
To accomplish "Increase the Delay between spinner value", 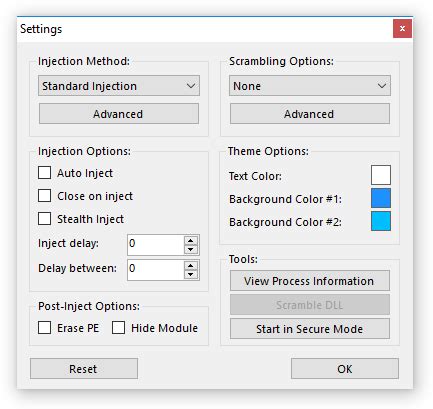I will [190, 266].
